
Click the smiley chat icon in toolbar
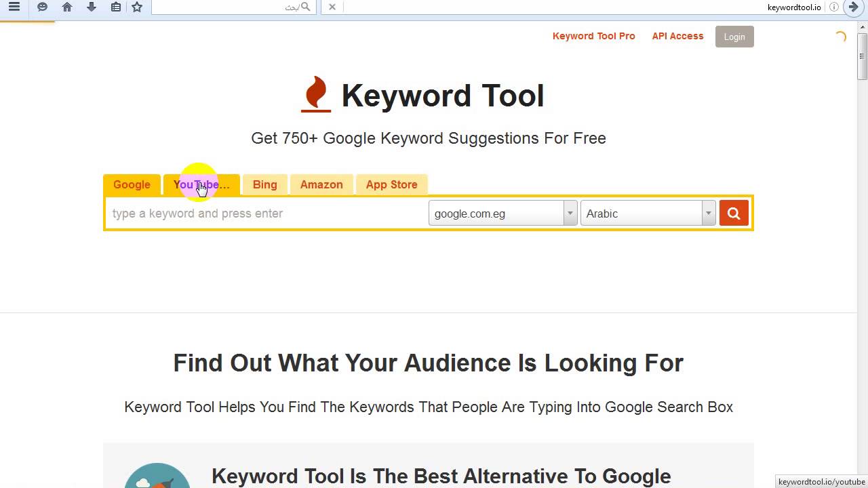[x=42, y=7]
